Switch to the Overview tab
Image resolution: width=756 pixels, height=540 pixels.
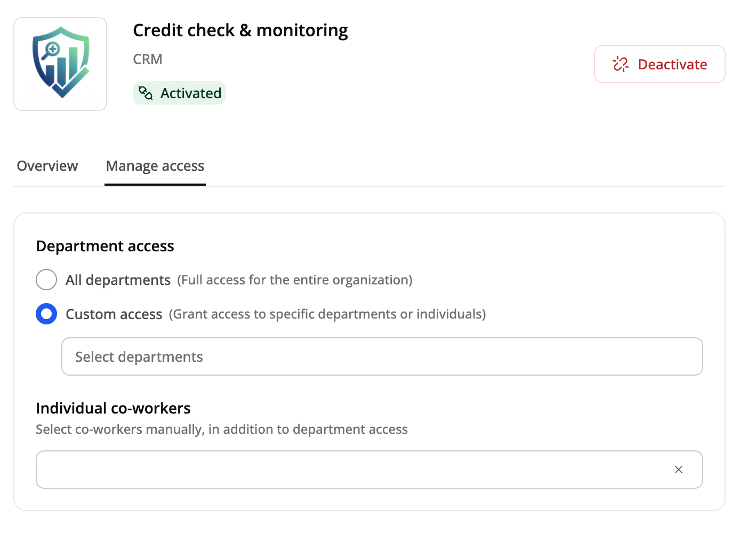click(x=47, y=166)
